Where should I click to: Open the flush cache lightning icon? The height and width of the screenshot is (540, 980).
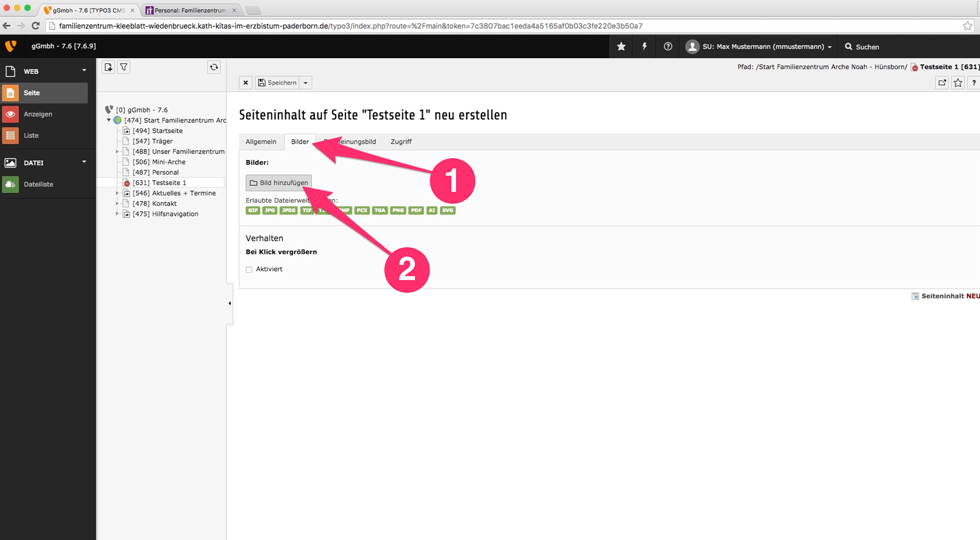click(x=644, y=47)
